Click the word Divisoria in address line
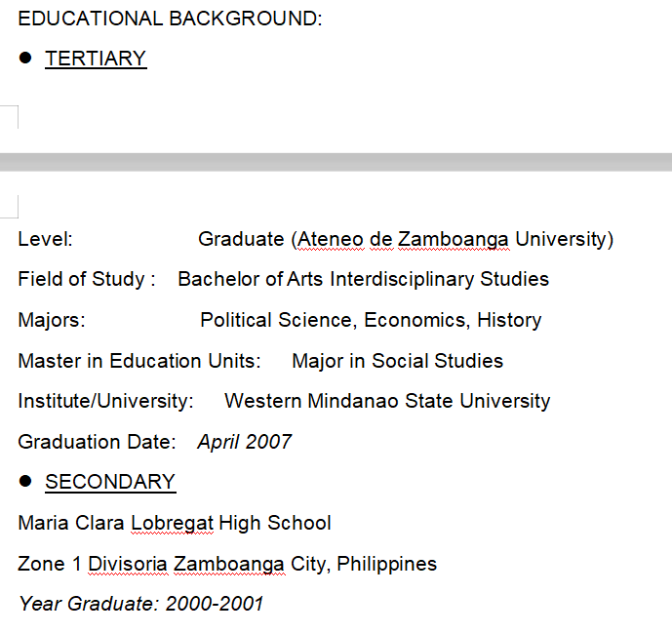 [128, 565]
